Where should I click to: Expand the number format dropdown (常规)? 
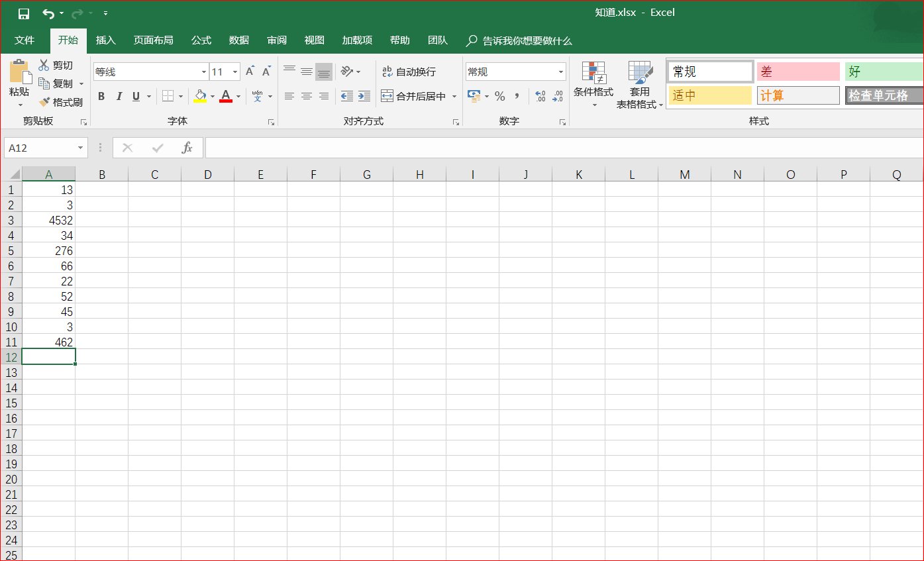click(x=560, y=72)
